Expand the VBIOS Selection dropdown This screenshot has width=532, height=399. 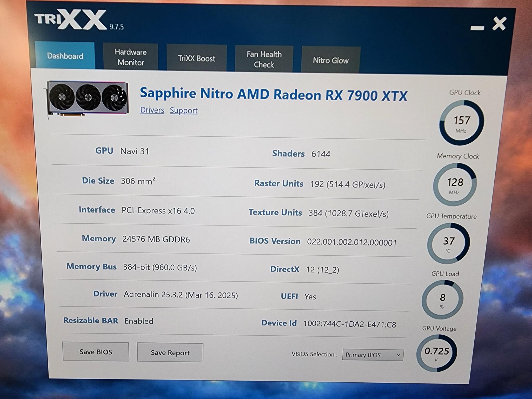click(373, 355)
